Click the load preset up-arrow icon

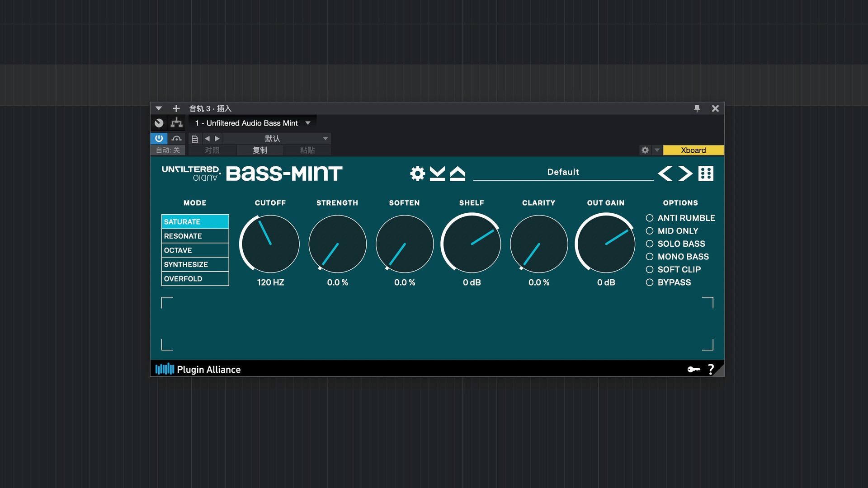pyautogui.click(x=458, y=174)
